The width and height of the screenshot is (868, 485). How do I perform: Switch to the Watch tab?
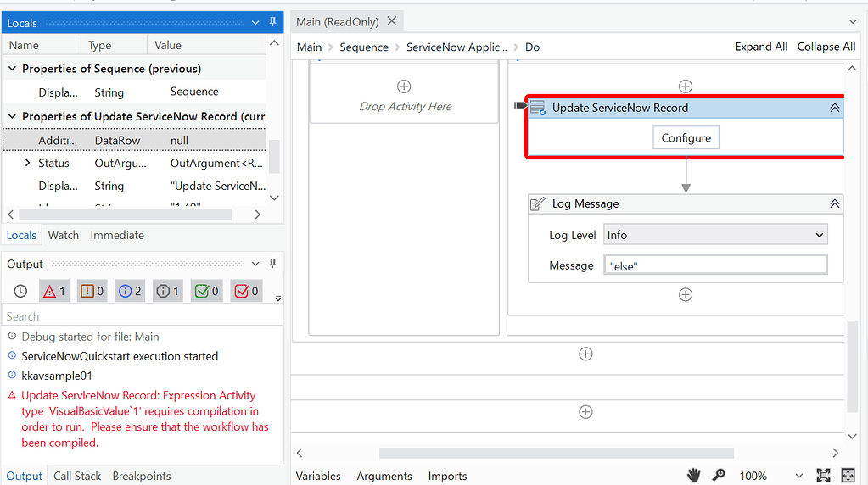[x=63, y=235]
